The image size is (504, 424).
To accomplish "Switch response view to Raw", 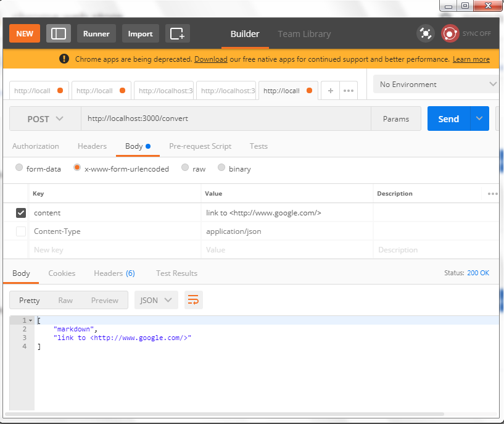I will tap(65, 300).
